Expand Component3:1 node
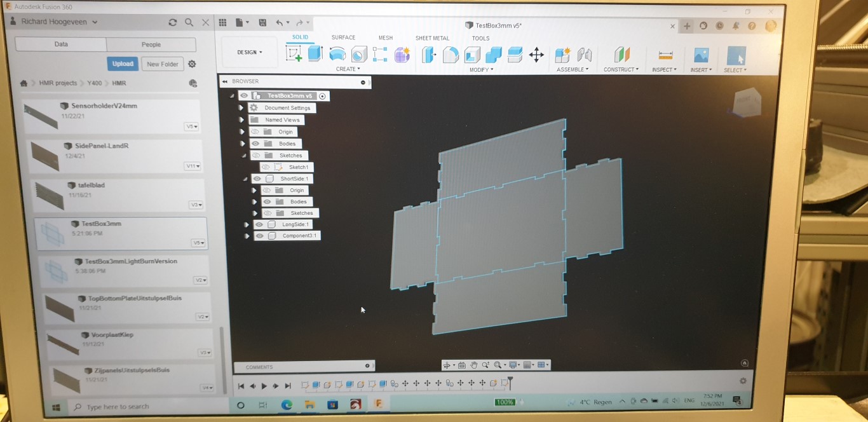The image size is (868, 422). 247,236
